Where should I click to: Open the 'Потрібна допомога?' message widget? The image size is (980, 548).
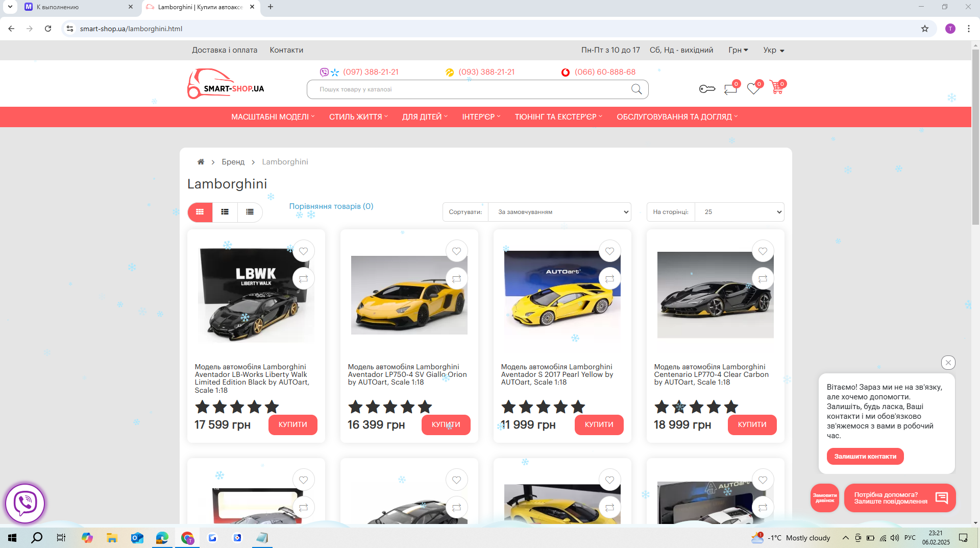tap(900, 498)
